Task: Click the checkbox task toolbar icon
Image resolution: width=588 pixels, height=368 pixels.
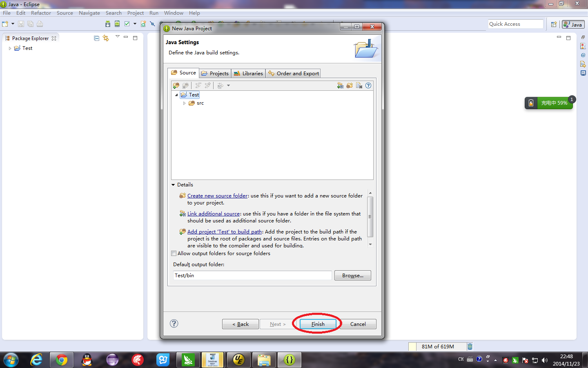Action: point(127,24)
